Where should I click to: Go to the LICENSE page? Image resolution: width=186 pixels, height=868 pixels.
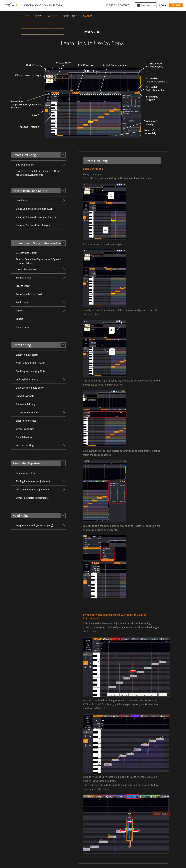coord(110,5)
